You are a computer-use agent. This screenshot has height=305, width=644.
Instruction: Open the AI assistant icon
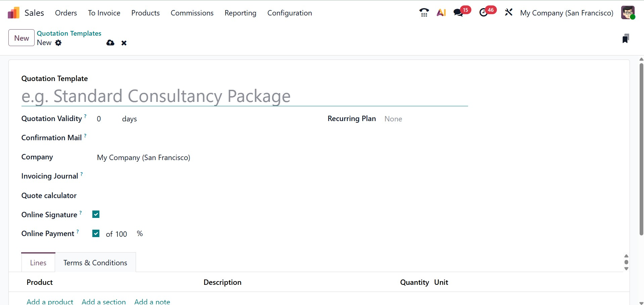tap(441, 13)
